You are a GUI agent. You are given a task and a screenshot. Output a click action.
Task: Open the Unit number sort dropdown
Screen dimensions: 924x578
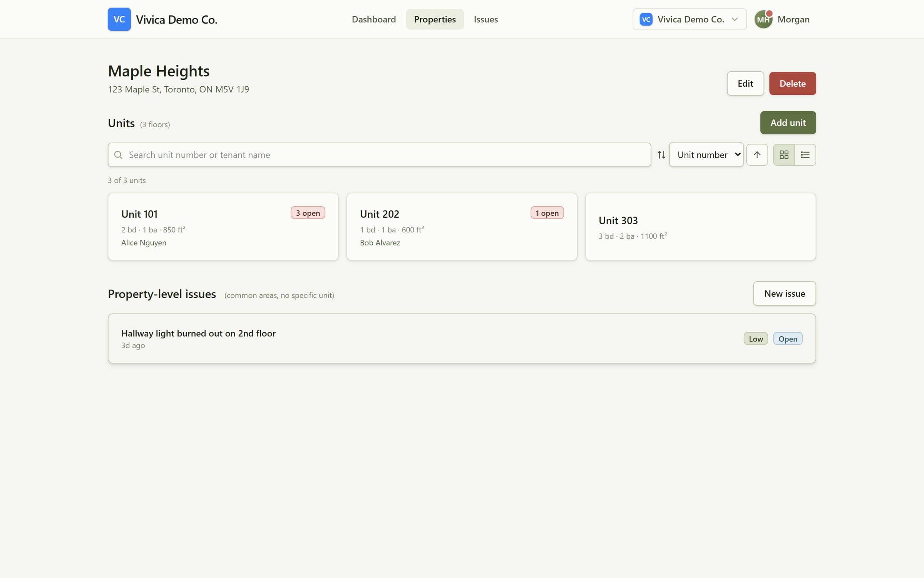[706, 155]
